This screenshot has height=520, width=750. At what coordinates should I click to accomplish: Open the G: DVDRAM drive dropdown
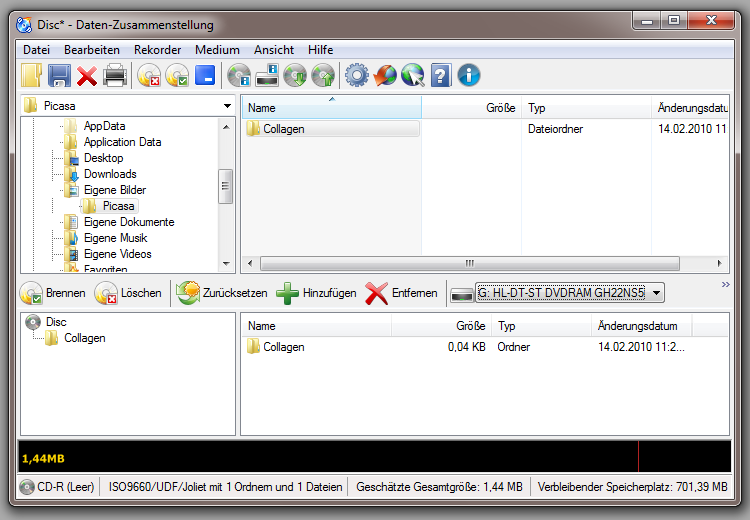click(x=656, y=293)
